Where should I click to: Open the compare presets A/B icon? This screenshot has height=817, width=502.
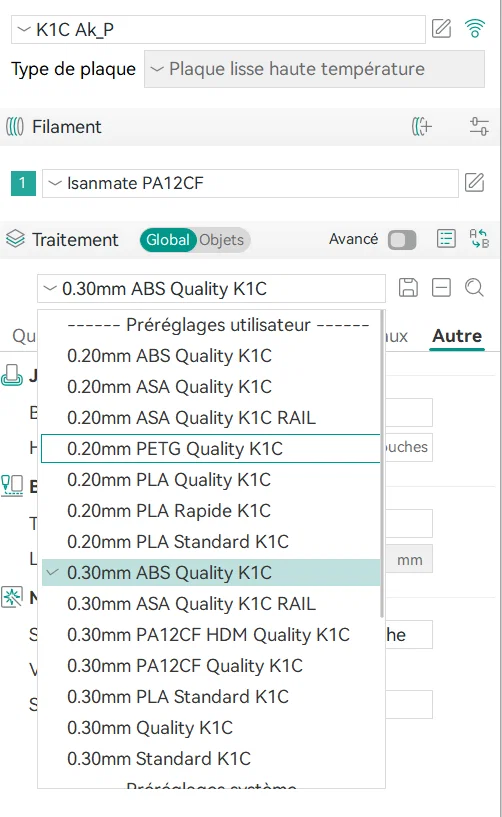click(479, 239)
